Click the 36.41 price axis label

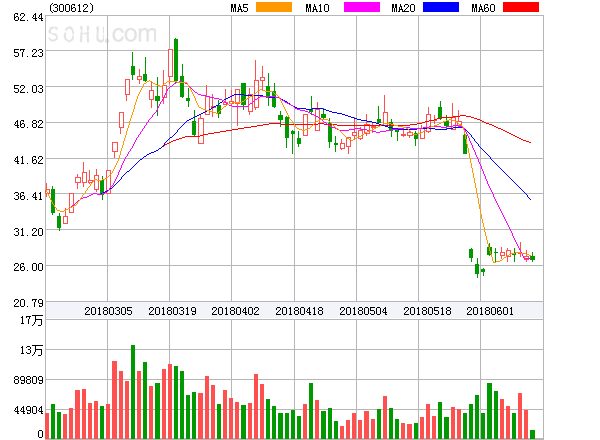[28, 196]
